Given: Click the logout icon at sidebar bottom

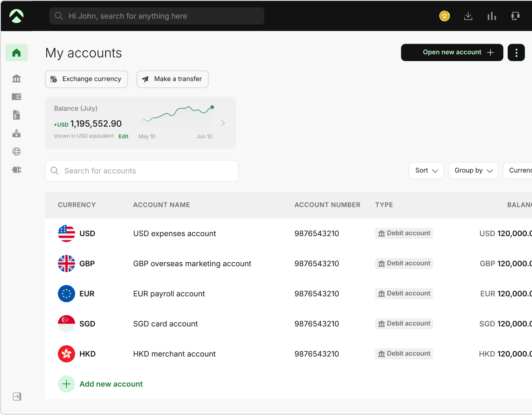Looking at the screenshot, I should [17, 396].
